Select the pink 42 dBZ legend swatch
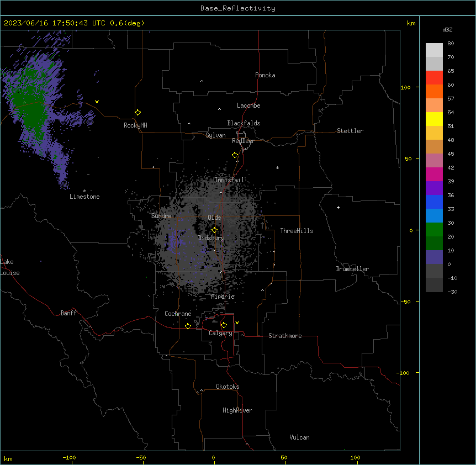Image resolution: width=476 pixels, height=465 pixels. point(434,161)
